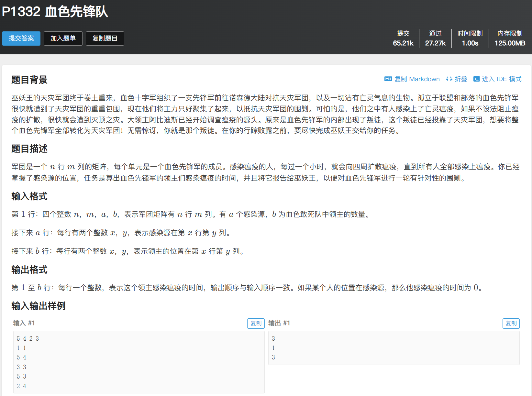Click the 时间限制 value 1.00s
This screenshot has width=532, height=396.
470,43
